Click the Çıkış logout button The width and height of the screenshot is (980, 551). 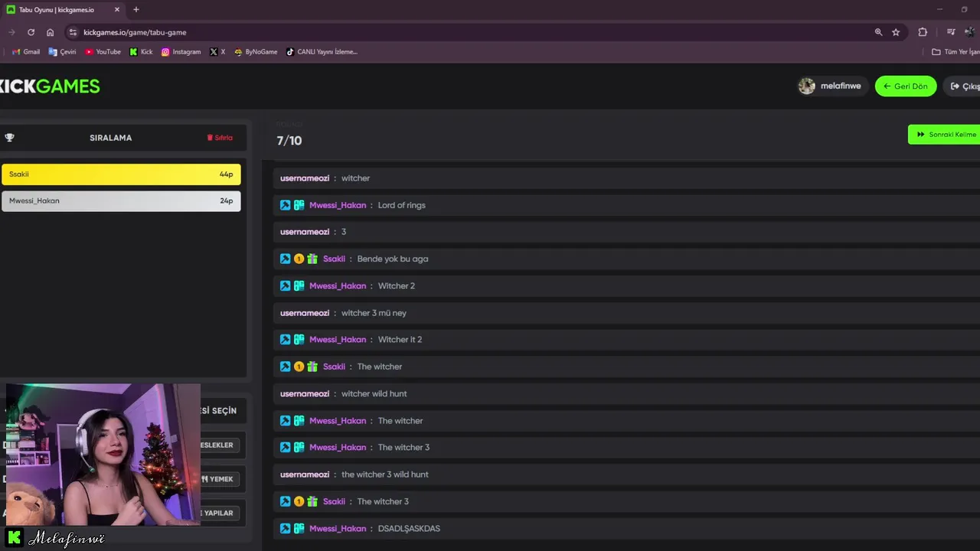963,86
